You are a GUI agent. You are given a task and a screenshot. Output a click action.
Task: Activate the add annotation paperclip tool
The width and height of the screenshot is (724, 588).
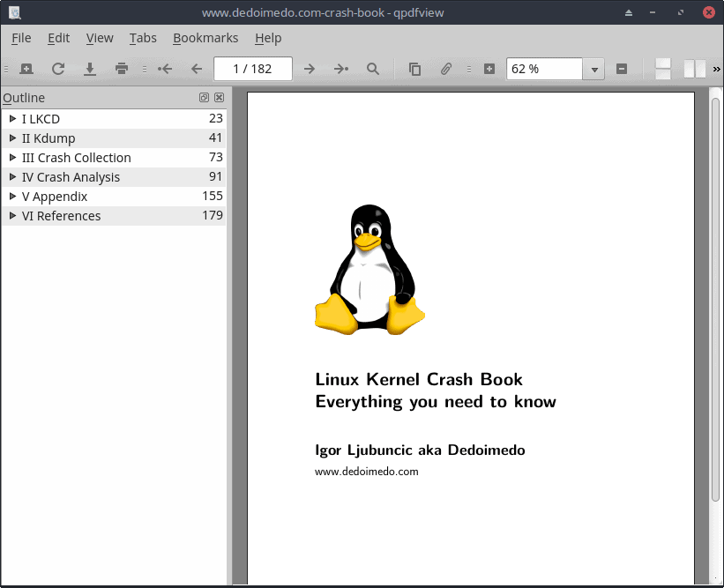coord(446,69)
